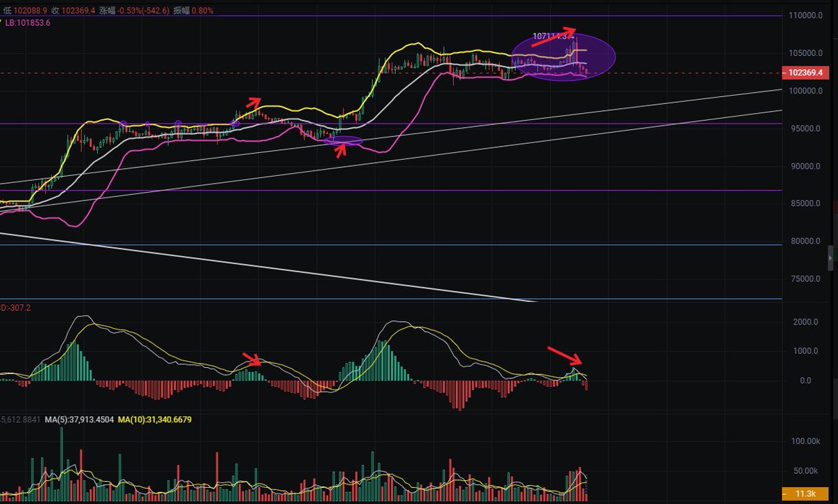
Task: Click the MACD value -307.2 label
Action: click(14, 307)
